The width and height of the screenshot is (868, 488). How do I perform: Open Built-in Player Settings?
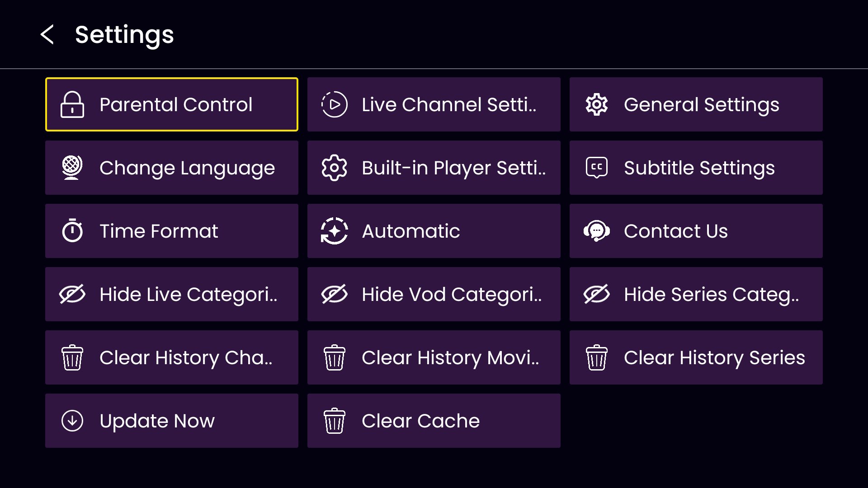pos(434,168)
